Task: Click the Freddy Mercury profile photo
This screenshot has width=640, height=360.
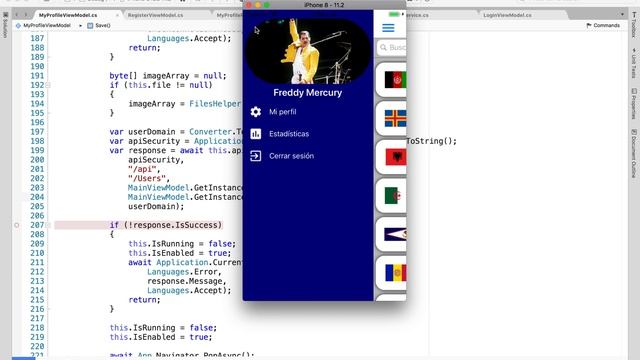Action: (308, 51)
